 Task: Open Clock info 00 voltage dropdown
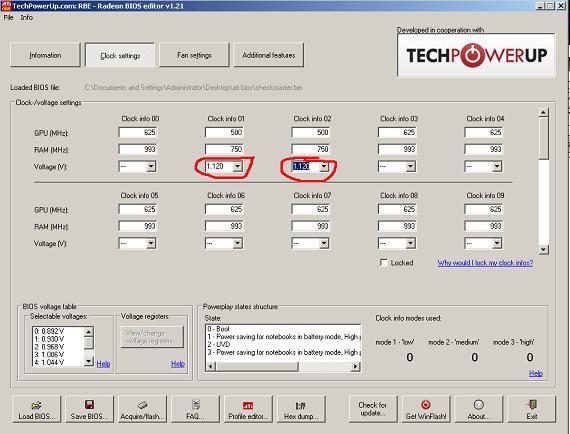151,166
